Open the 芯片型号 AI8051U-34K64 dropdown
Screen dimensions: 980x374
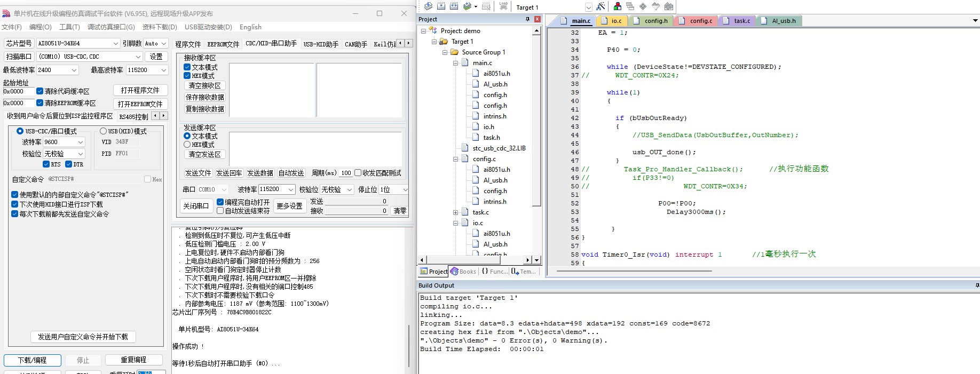(115, 44)
